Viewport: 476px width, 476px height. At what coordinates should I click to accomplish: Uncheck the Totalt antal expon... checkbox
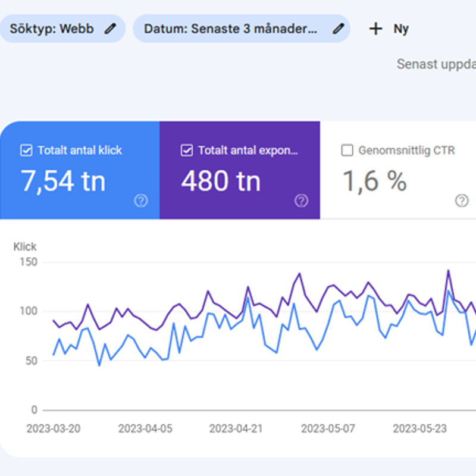click(187, 151)
